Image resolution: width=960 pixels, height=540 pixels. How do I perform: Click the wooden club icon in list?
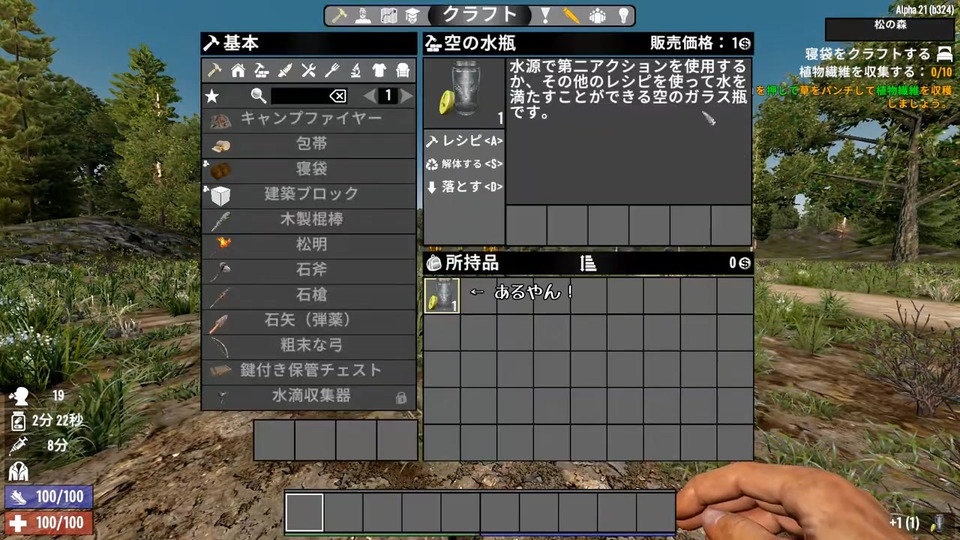[220, 220]
